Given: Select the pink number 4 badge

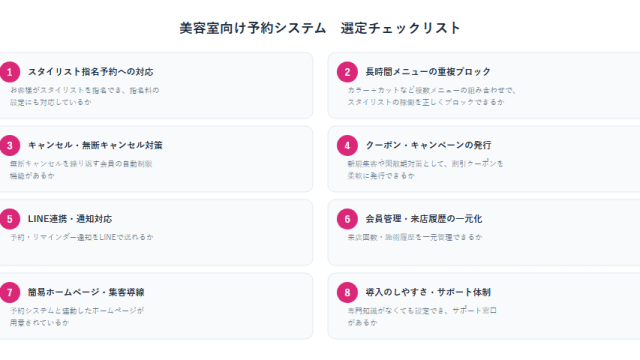Looking at the screenshot, I should click(347, 146).
